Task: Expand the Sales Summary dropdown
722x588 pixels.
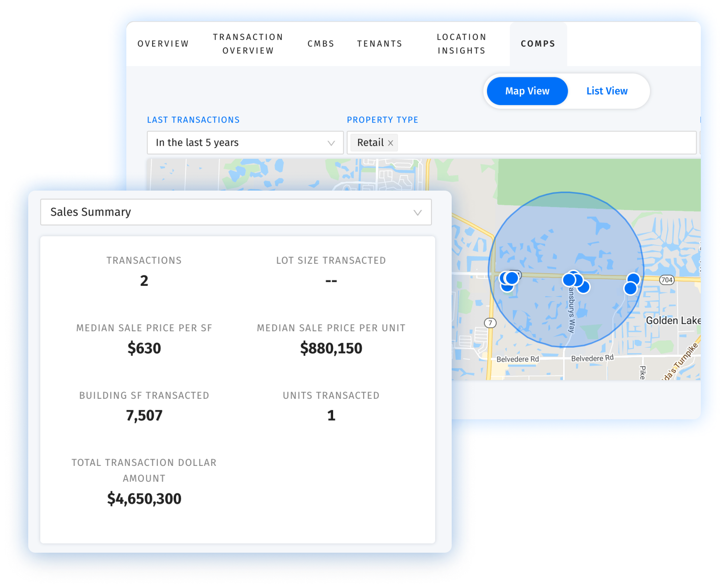Action: coord(236,212)
